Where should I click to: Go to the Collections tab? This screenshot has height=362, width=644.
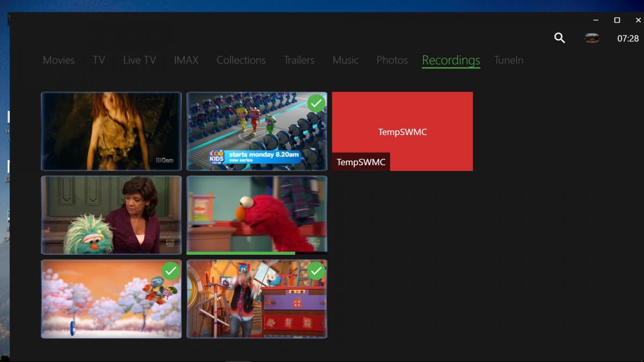pos(241,60)
